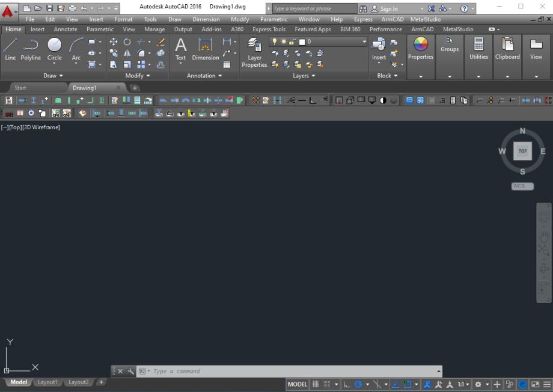553x392 pixels.
Task: Click the new drawing plus tab button
Action: click(135, 88)
